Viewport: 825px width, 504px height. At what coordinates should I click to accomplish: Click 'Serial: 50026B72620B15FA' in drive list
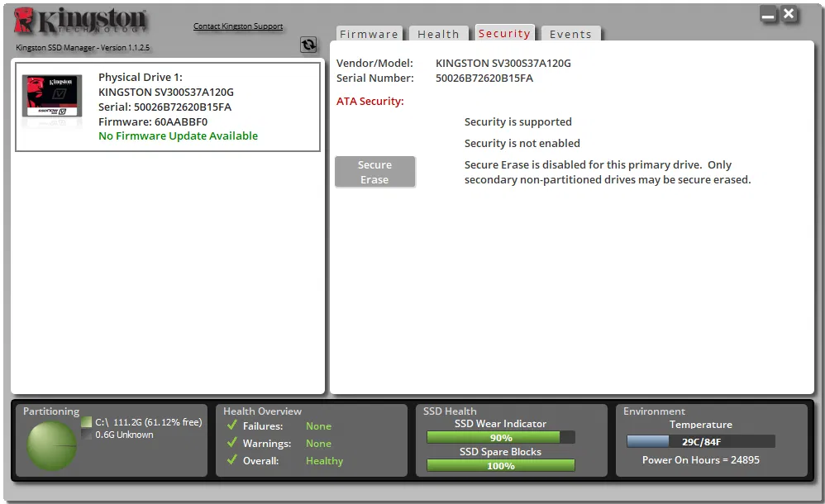point(165,107)
